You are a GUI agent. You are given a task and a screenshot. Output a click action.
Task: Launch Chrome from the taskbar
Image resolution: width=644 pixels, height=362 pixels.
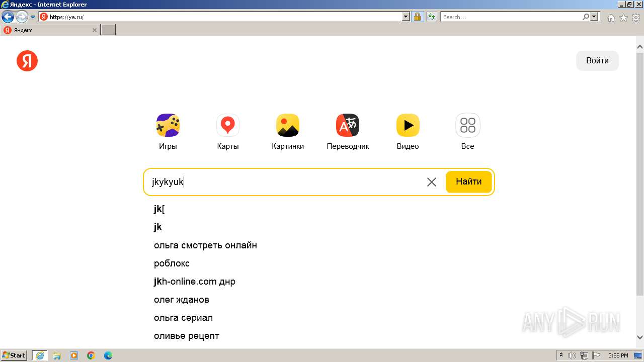91,355
